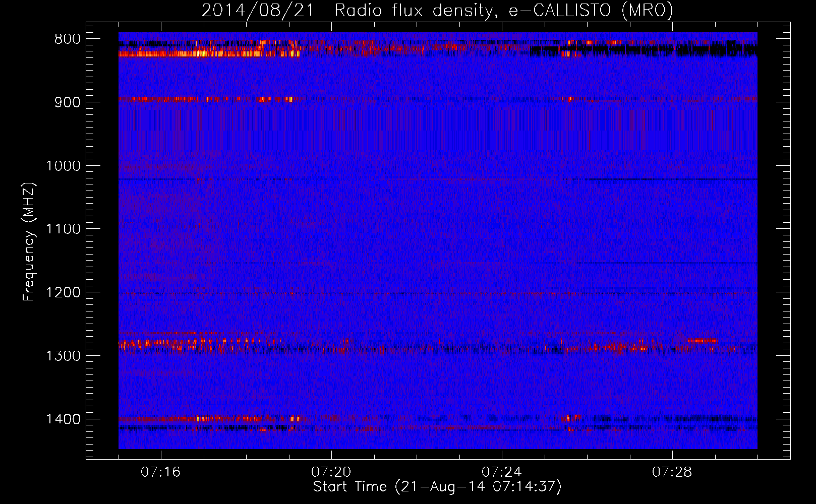Click the 1400 frequency tick label
Screen dimensions: 816x504
coord(63,419)
